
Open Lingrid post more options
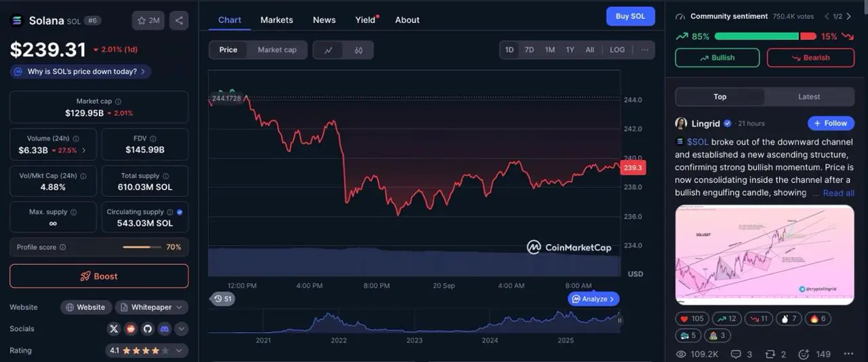coord(848,354)
